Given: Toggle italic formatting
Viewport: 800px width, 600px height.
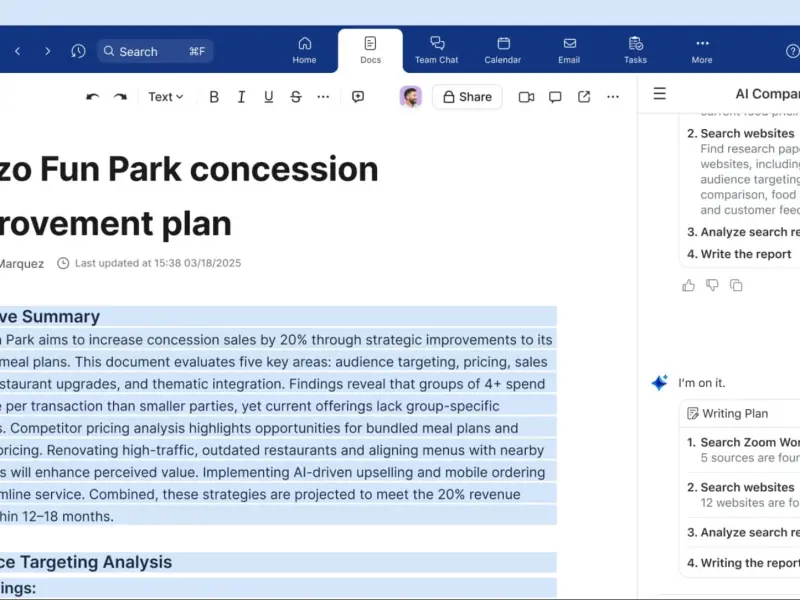Looking at the screenshot, I should (241, 97).
